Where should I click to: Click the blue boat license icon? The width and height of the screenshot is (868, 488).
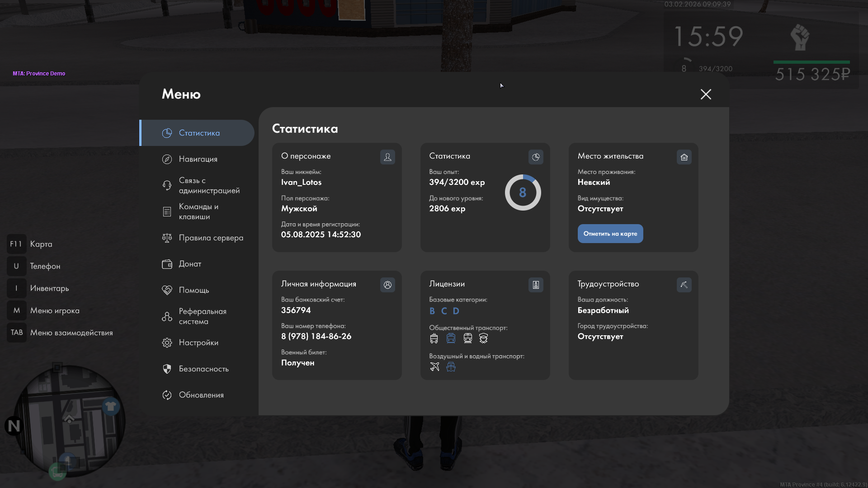click(x=451, y=367)
